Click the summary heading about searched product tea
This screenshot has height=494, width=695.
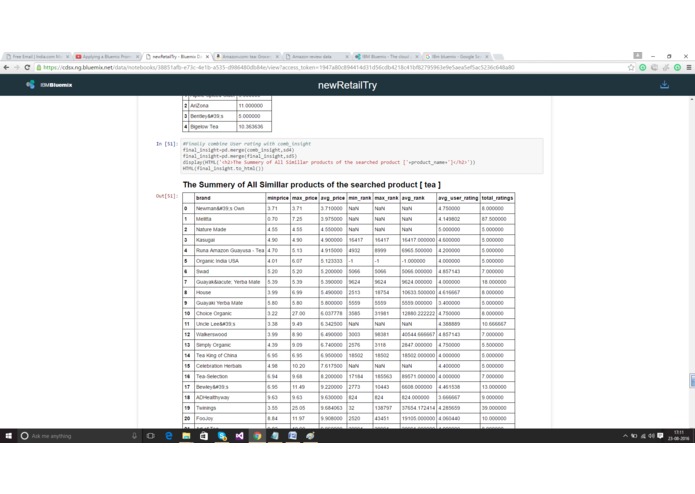pos(312,185)
